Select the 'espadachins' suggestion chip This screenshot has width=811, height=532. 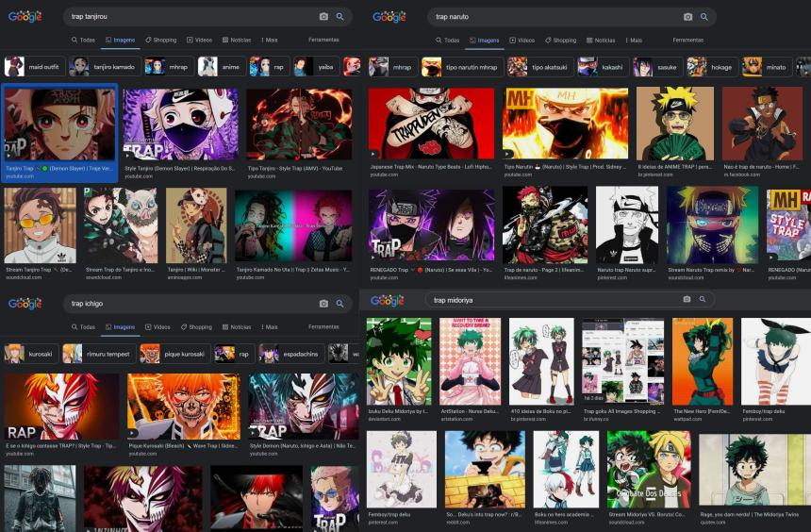(291, 354)
